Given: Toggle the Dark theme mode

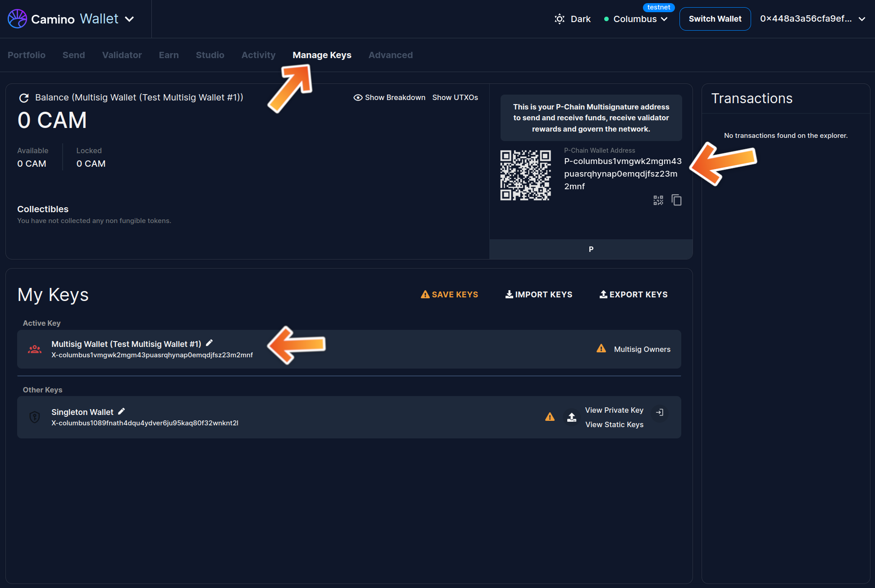Looking at the screenshot, I should click(573, 19).
